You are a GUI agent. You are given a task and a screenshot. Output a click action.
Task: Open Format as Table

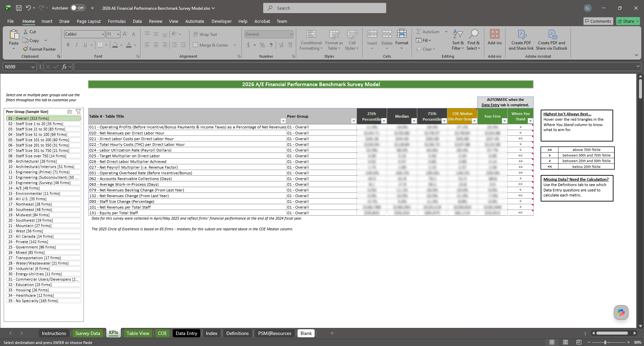(334, 40)
